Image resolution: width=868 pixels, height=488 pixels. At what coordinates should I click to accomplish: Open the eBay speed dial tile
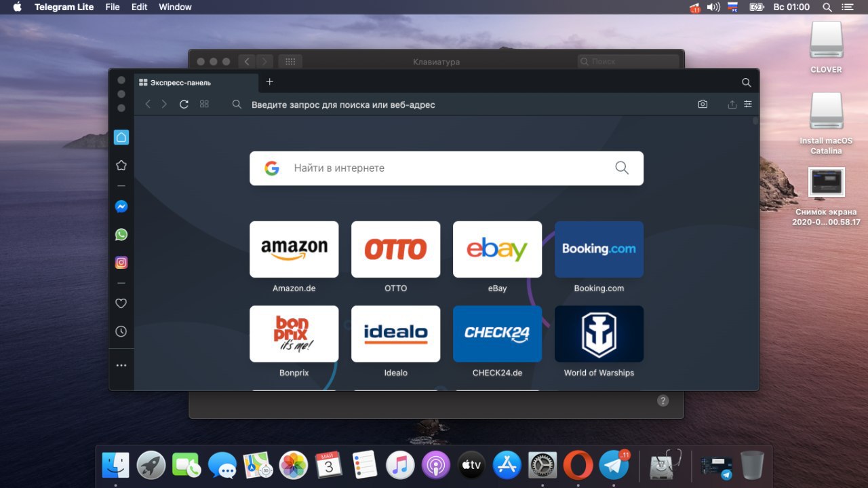pos(497,249)
